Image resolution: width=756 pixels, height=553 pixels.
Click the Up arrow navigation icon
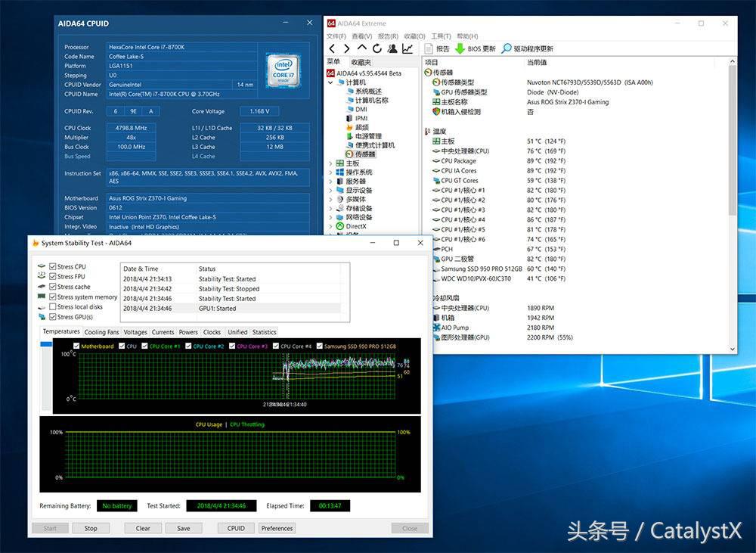click(x=361, y=48)
